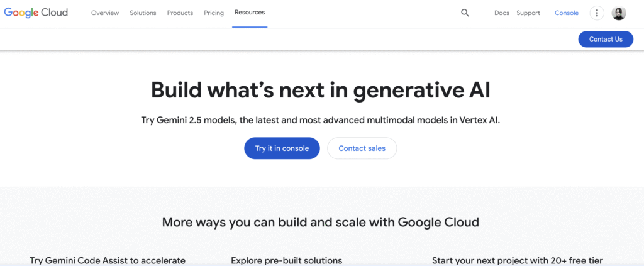Visit the Support link
644x266 pixels.
pyautogui.click(x=528, y=13)
